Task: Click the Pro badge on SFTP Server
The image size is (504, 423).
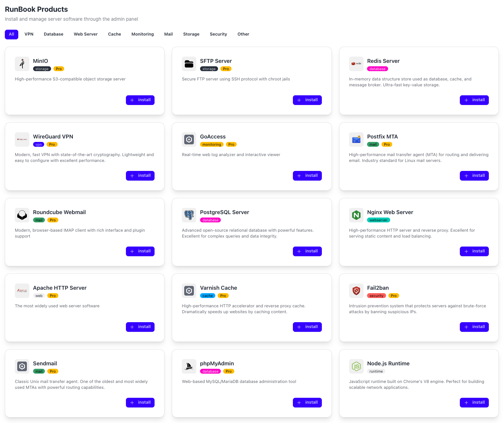Action: pyautogui.click(x=226, y=69)
